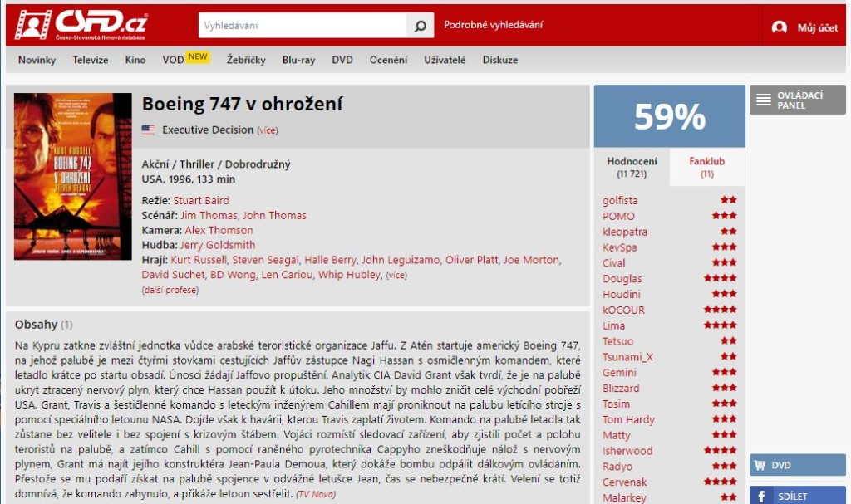Click the Boeing 747 v ohrožení poster
851x504 pixels.
73,176
